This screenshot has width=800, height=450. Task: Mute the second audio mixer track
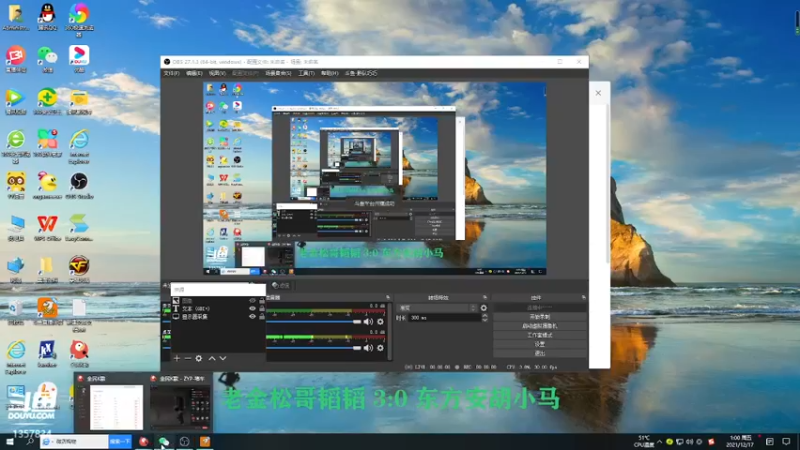tap(368, 348)
